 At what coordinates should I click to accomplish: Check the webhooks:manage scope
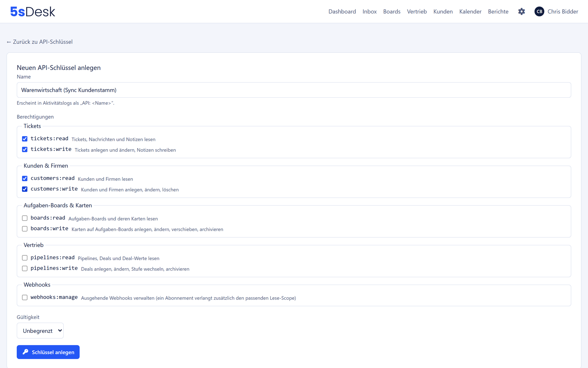pyautogui.click(x=25, y=298)
